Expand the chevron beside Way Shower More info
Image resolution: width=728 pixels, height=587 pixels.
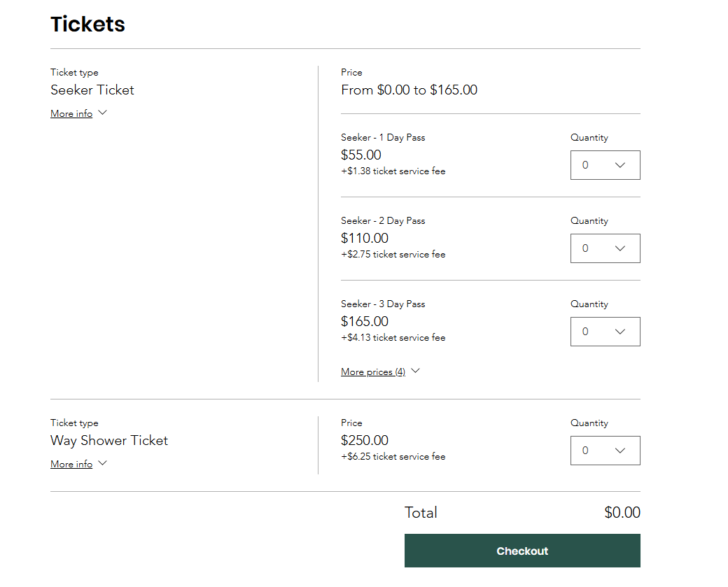click(x=102, y=463)
